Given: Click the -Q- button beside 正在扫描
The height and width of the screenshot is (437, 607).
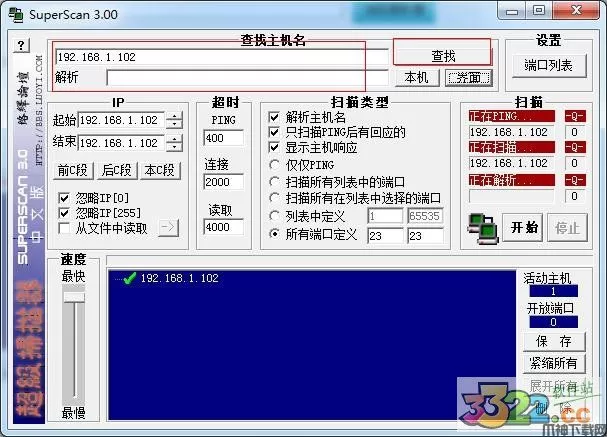Looking at the screenshot, I should tap(574, 147).
